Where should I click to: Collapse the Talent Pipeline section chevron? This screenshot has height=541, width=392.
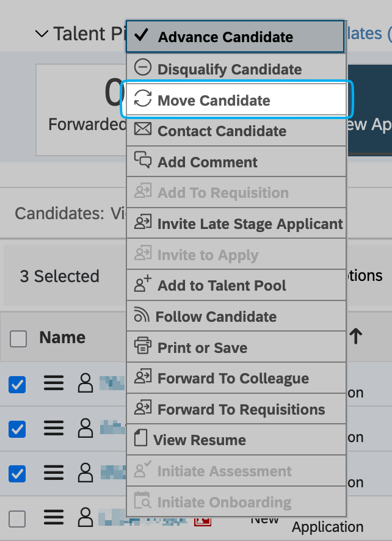click(42, 34)
